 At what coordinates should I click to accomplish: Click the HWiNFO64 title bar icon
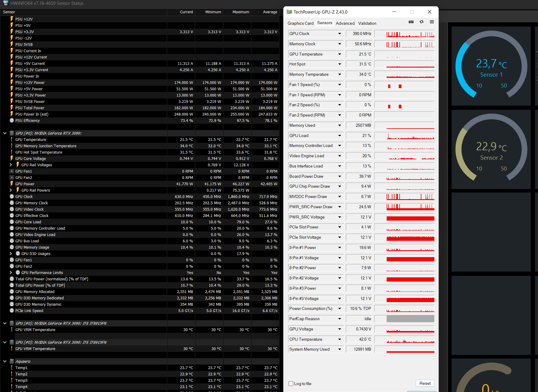pos(6,3)
